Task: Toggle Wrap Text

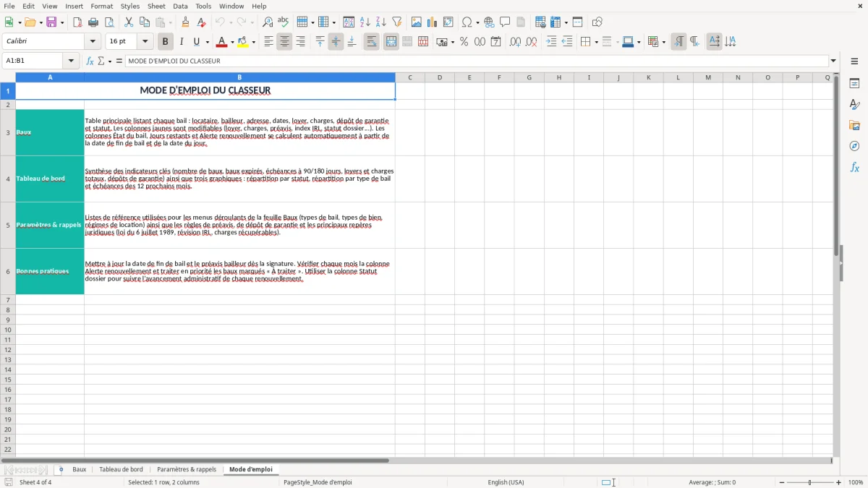Action: pyautogui.click(x=372, y=42)
